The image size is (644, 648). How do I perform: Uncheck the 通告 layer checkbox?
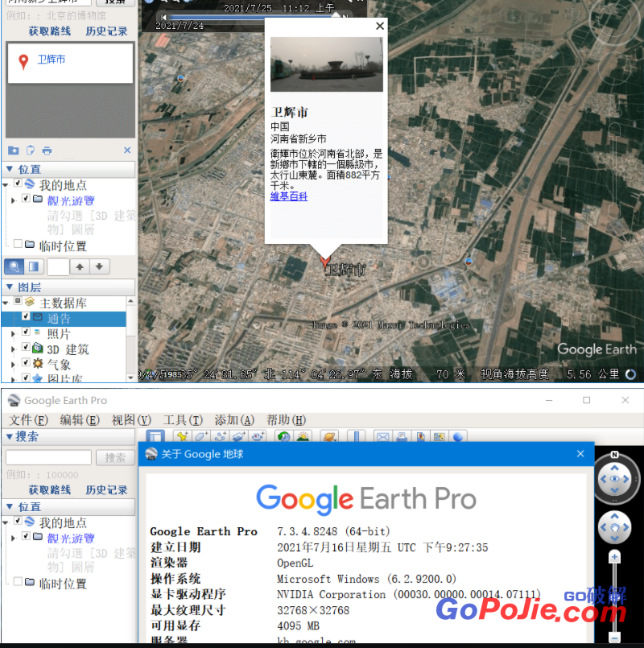tap(26, 316)
